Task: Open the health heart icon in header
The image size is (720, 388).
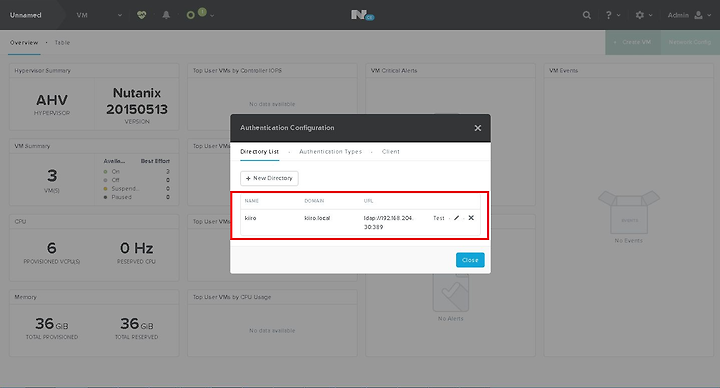Action: point(141,15)
